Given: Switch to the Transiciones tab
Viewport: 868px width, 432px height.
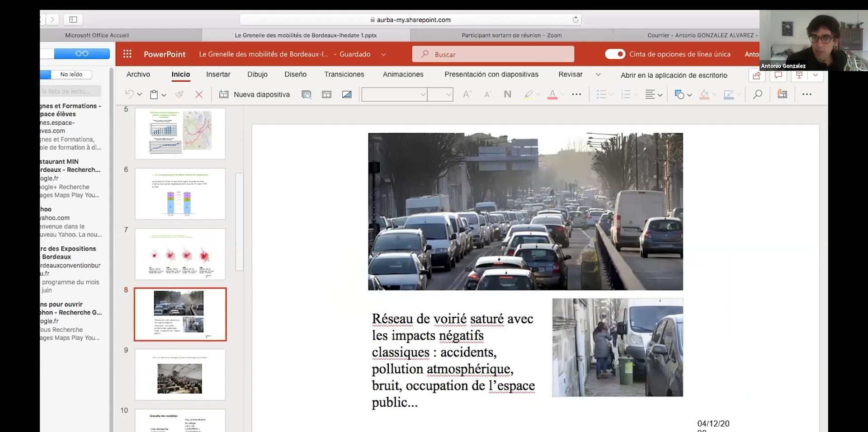Looking at the screenshot, I should click(344, 75).
